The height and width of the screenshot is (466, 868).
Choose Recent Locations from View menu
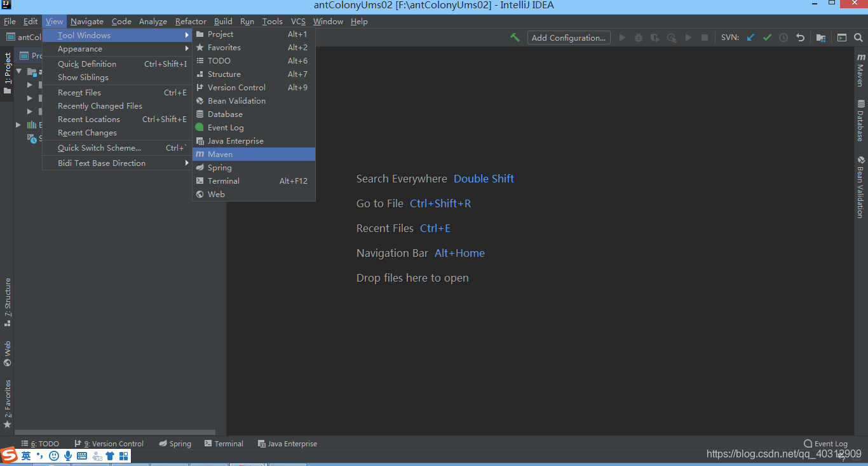pos(118,120)
